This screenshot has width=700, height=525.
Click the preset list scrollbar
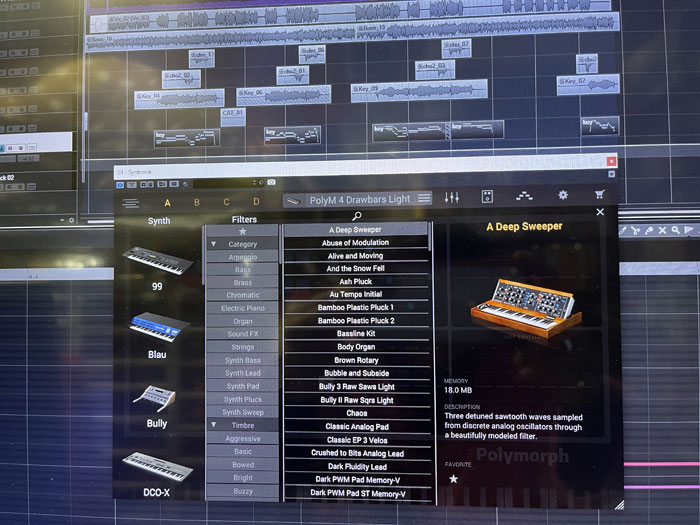[430, 237]
